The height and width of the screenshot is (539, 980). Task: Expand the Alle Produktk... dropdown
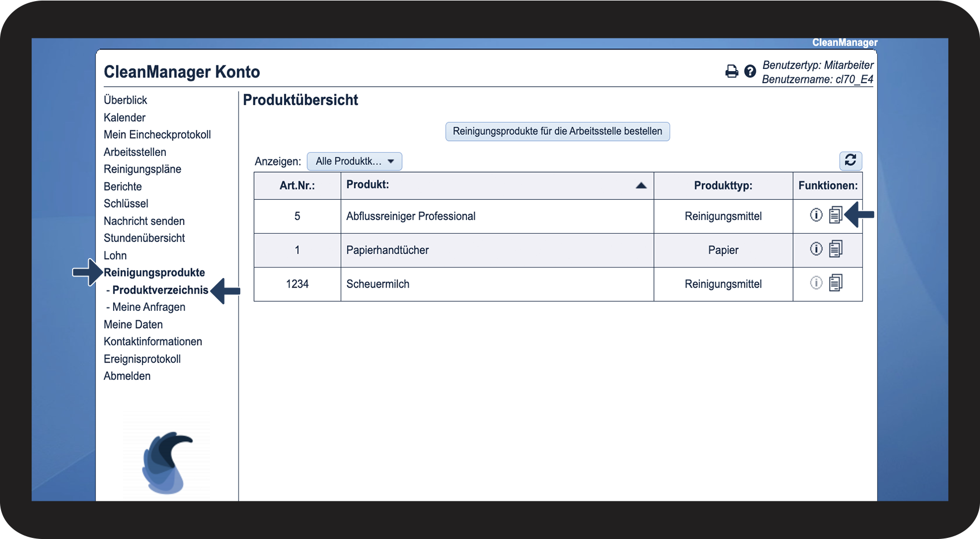[x=354, y=162]
